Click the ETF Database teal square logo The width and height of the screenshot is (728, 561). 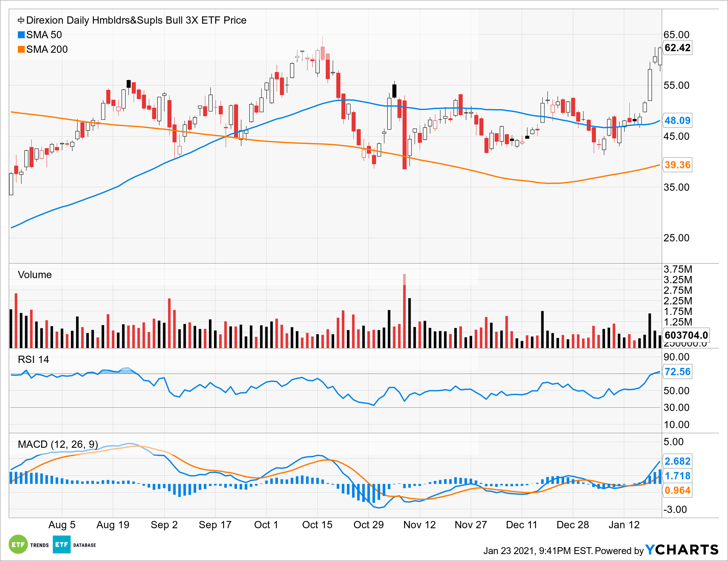[x=62, y=544]
